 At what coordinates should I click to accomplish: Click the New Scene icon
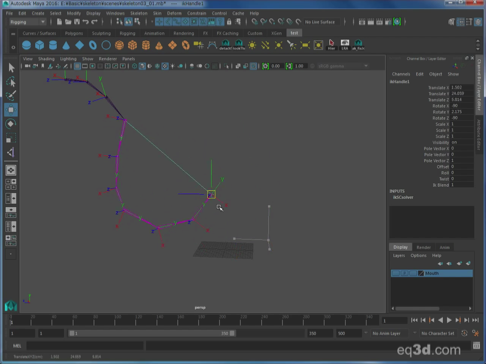59,22
